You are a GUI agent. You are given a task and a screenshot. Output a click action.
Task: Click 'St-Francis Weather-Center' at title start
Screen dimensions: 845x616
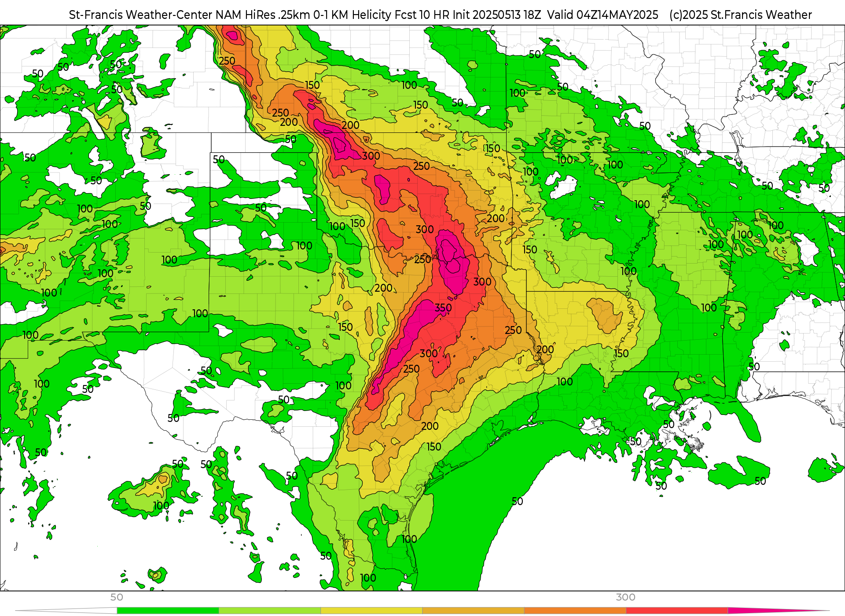click(141, 15)
